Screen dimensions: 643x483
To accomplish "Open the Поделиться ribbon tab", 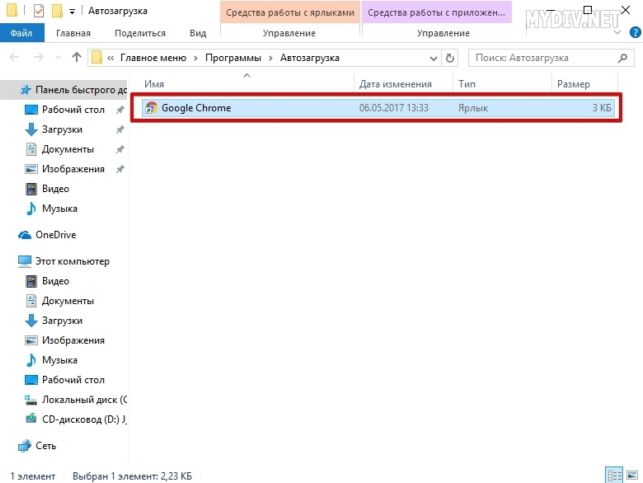I will click(x=140, y=33).
